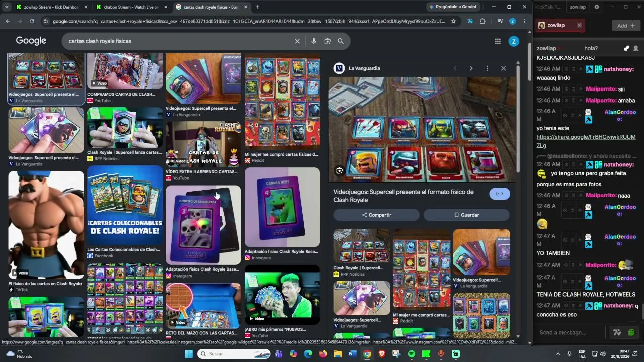Open Chrome extensions puzzle menu
The width and height of the screenshot is (644, 362).
pyautogui.click(x=482, y=21)
